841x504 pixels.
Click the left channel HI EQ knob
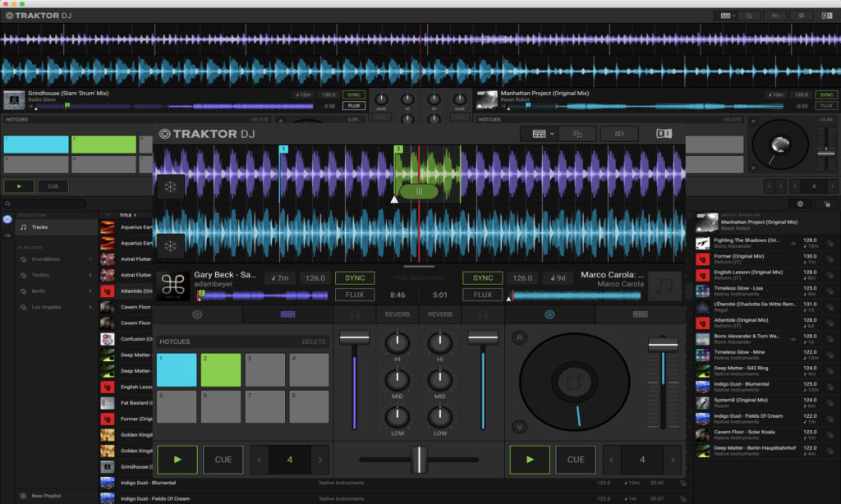coord(398,342)
